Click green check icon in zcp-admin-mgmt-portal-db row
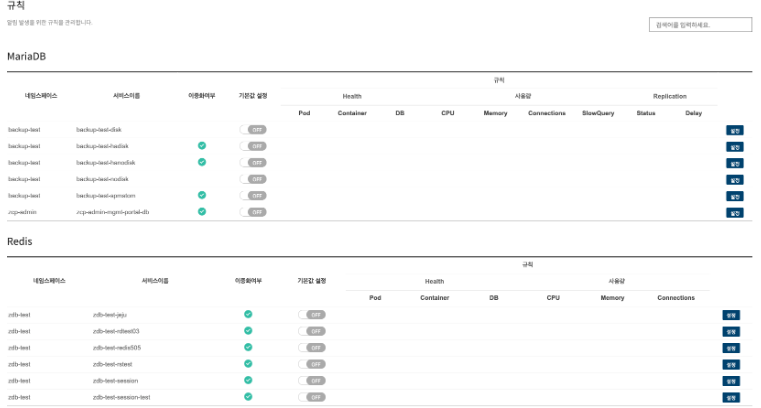The width and height of the screenshot is (761, 408). (202, 212)
